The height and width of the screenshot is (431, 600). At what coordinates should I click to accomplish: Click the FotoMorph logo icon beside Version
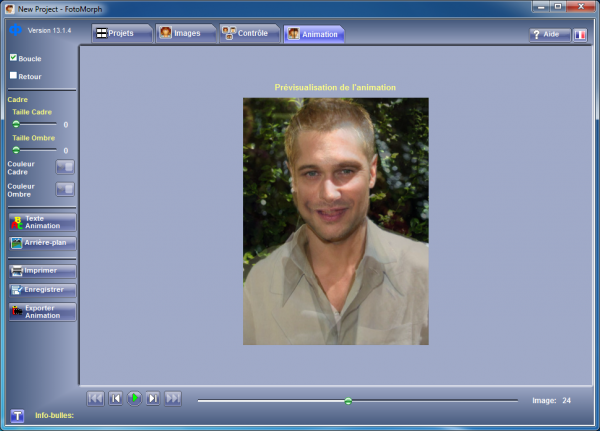(x=15, y=30)
